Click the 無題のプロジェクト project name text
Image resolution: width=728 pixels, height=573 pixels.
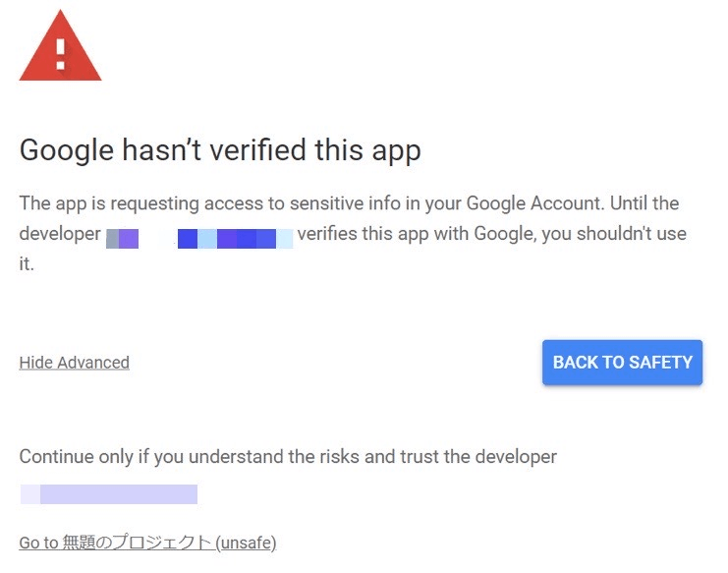click(137, 543)
